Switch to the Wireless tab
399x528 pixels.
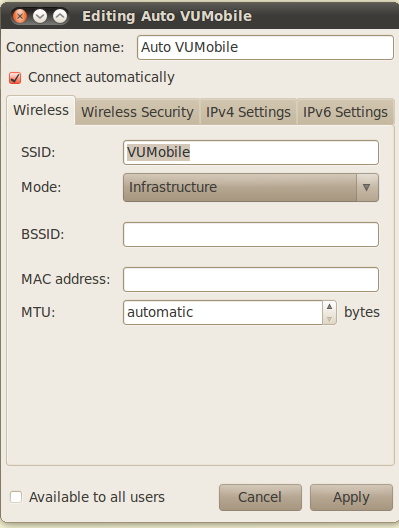[x=41, y=110]
